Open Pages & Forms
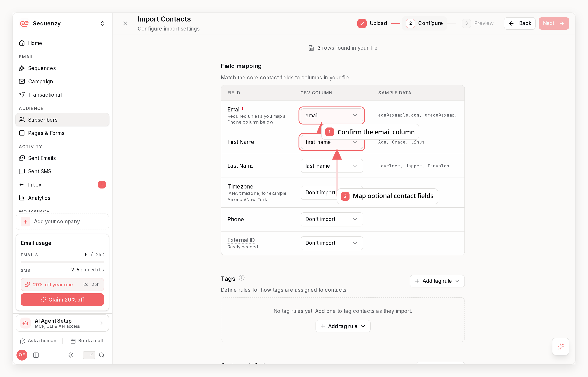The image size is (588, 377). coord(62,133)
